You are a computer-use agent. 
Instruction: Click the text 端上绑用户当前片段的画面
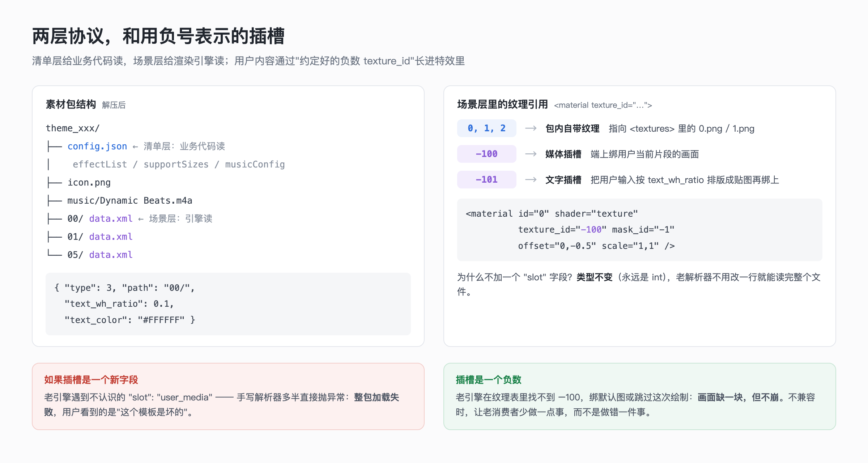coord(645,154)
